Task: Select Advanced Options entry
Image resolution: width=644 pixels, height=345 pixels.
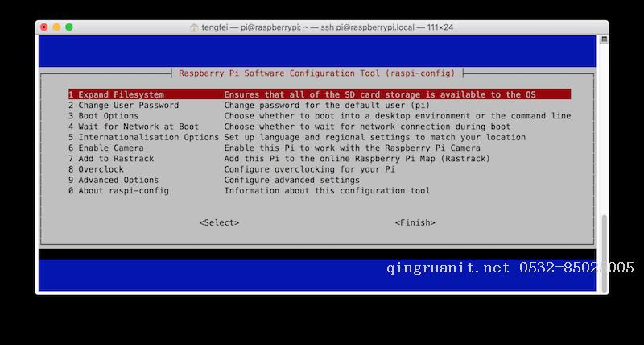Action: 114,180
